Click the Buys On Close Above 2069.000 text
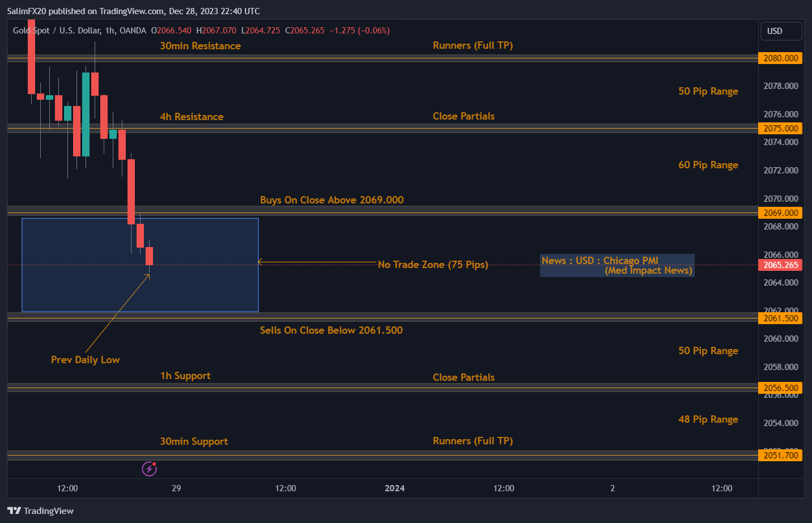This screenshot has height=523, width=812. 331,199
